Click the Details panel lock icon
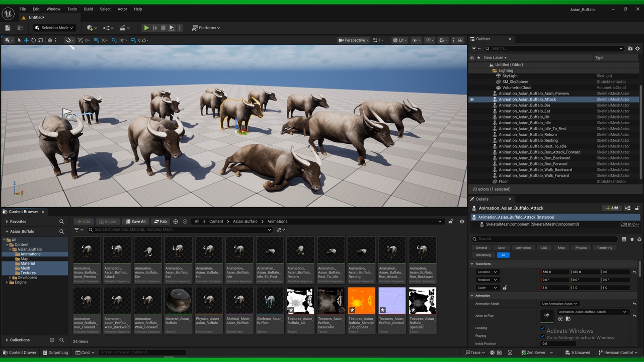Image resolution: width=644 pixels, height=362 pixels. 637,208
